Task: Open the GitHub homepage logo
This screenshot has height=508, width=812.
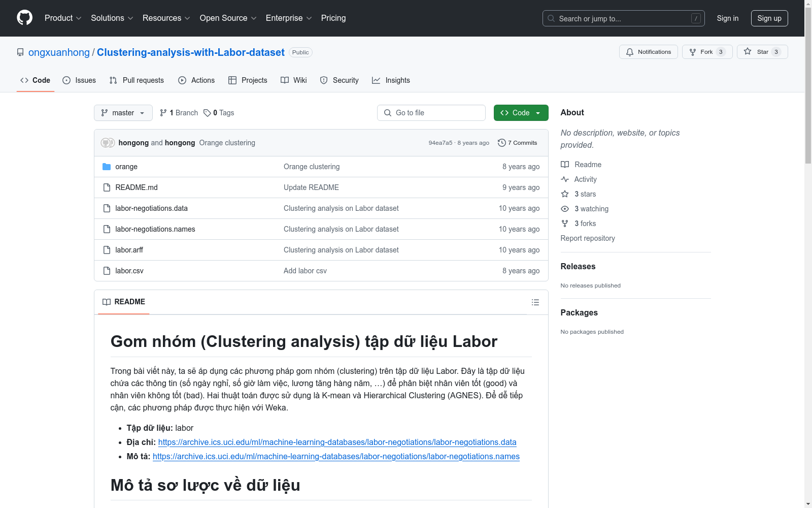Action: pos(24,18)
